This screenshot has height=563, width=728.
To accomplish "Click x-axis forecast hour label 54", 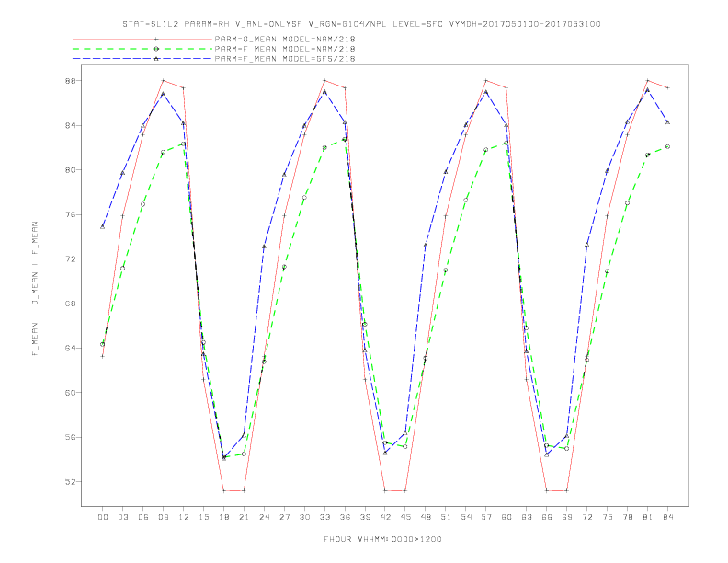I will (x=466, y=517).
